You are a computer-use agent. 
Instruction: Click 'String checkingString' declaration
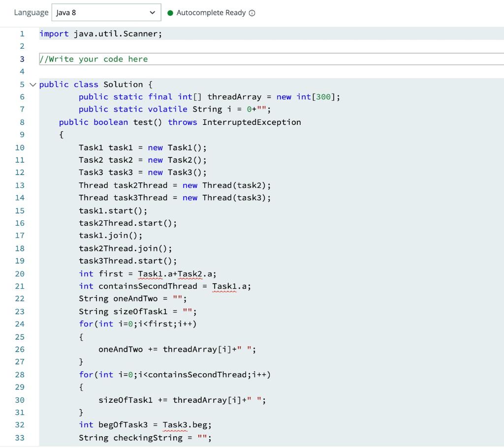tap(145, 438)
